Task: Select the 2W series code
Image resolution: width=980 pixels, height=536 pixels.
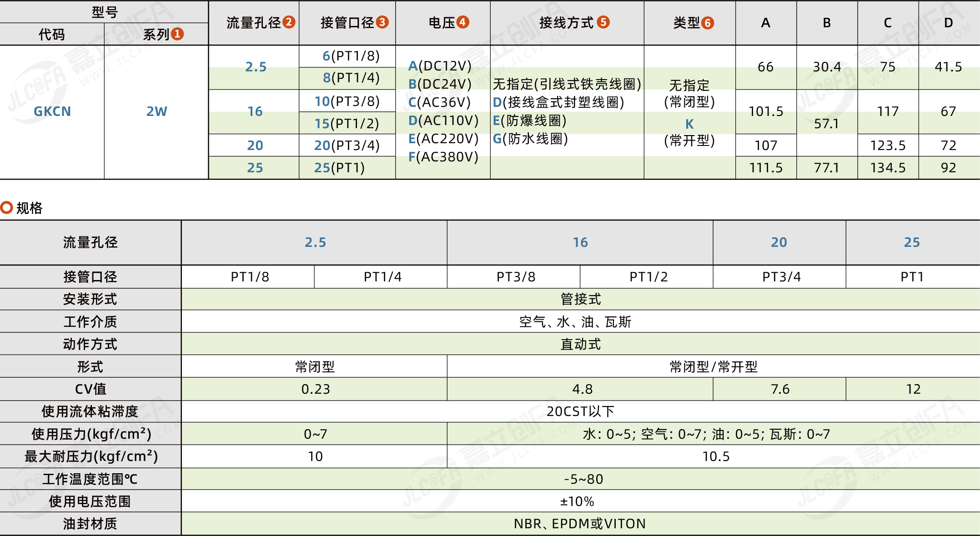Action: 156,111
